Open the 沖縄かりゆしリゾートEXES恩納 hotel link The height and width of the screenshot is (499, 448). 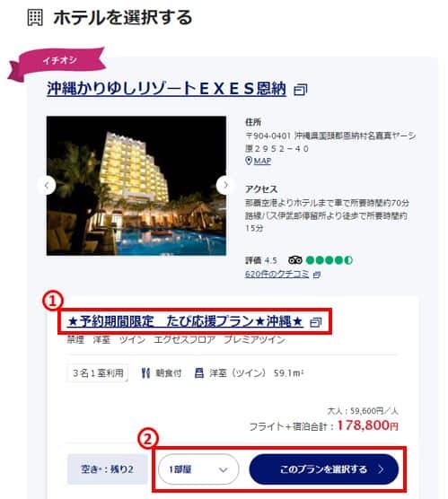tap(166, 88)
